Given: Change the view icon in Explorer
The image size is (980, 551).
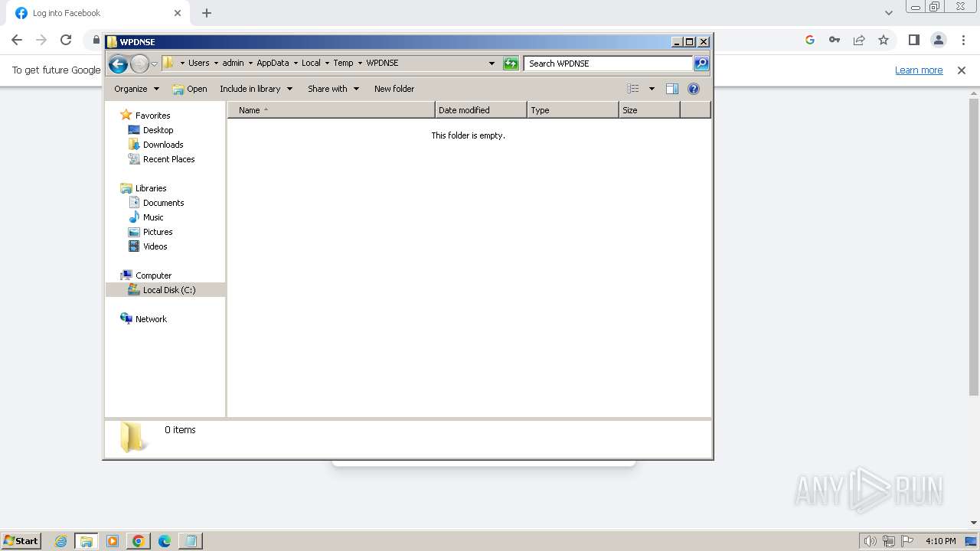Looking at the screenshot, I should (633, 89).
